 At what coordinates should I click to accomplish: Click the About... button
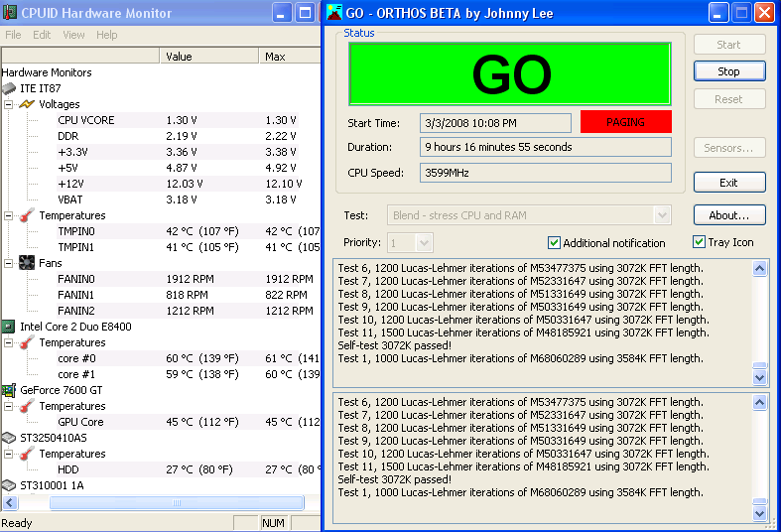729,215
